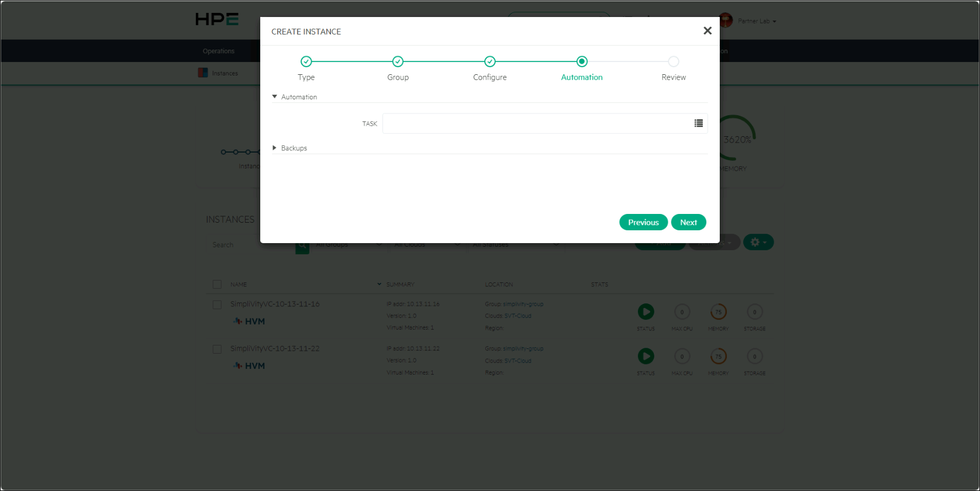The width and height of the screenshot is (980, 491).
Task: Click IP addr 10.13.11.16 text
Action: tap(413, 304)
